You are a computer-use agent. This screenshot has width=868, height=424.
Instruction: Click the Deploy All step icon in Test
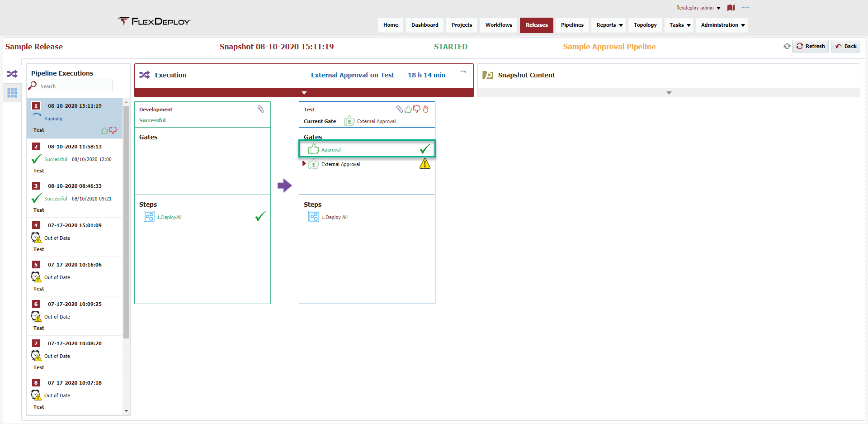click(314, 217)
